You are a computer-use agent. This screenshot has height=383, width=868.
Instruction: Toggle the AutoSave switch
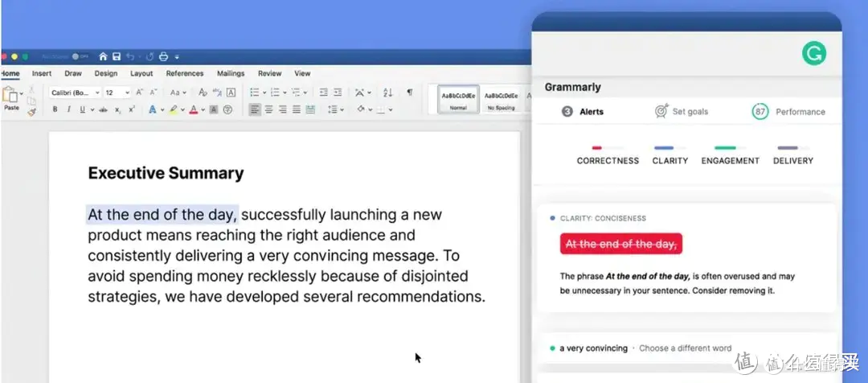[80, 56]
